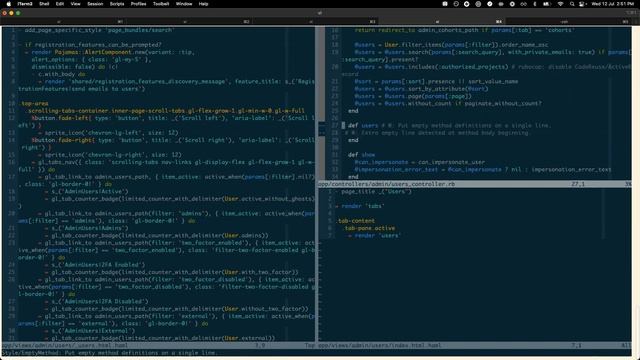640x360 pixels.
Task: Click the "sprite_icon('chevron-lg-left', size: 12)" line
Action: (108, 133)
